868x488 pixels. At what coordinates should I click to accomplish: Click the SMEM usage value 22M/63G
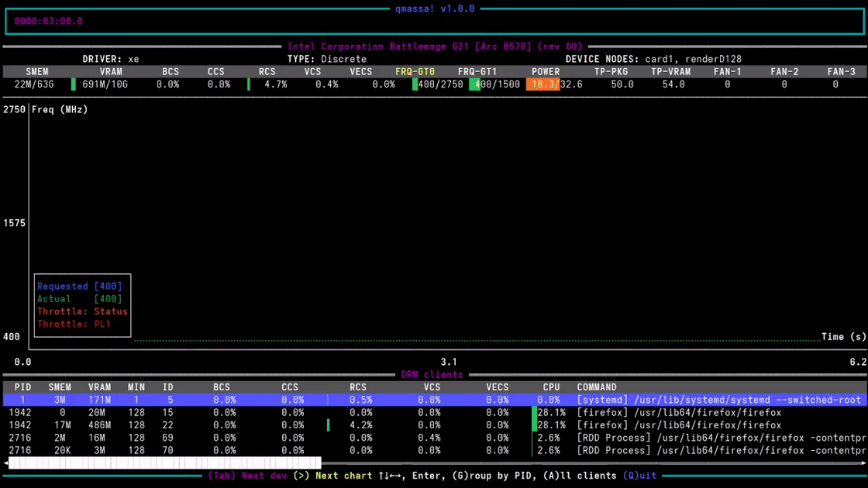(x=34, y=84)
